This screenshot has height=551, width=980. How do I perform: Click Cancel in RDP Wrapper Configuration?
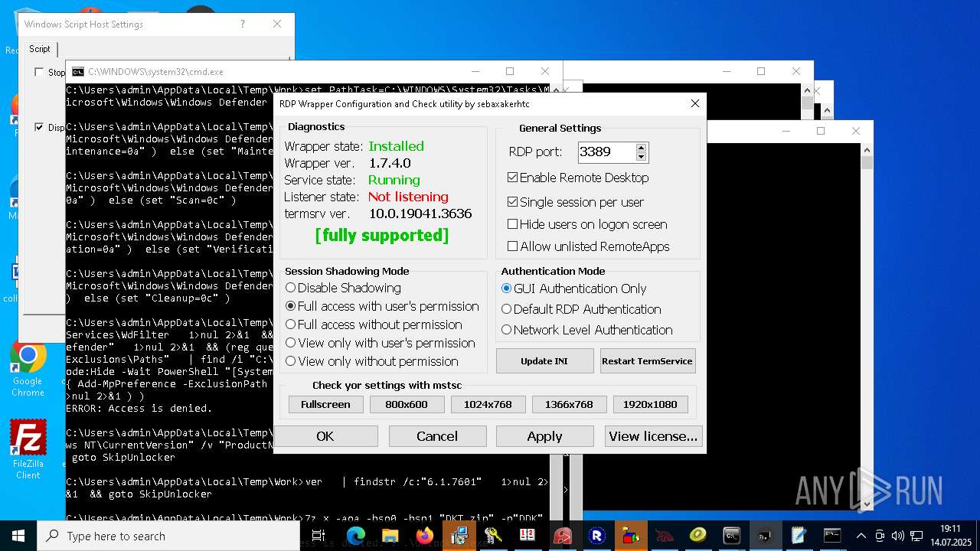[x=437, y=436]
